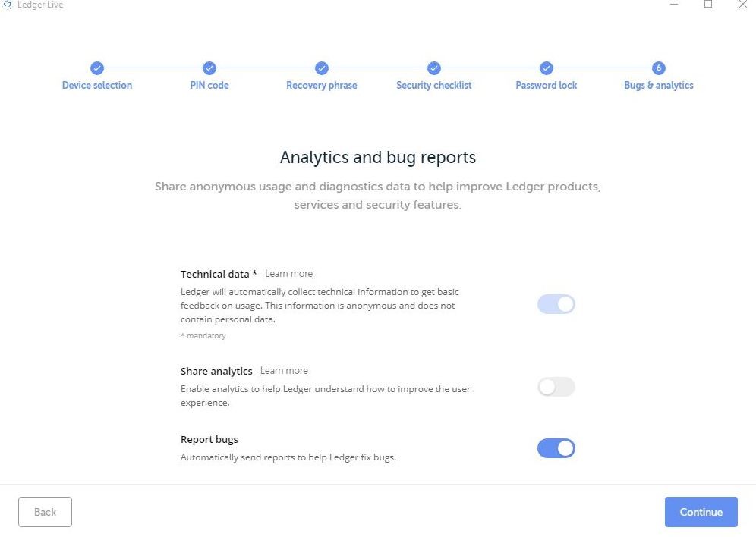Image resolution: width=756 pixels, height=537 pixels.
Task: Open Learn more link beside Technical data
Action: point(288,274)
